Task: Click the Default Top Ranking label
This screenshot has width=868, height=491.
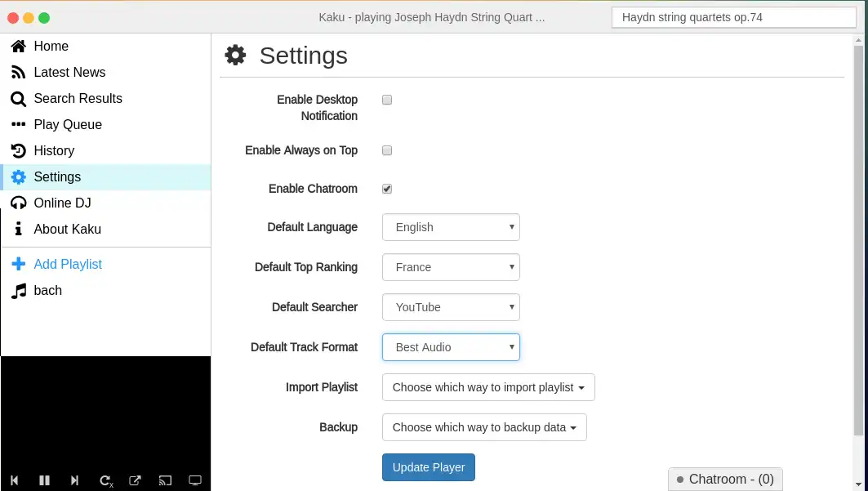Action: click(x=306, y=267)
